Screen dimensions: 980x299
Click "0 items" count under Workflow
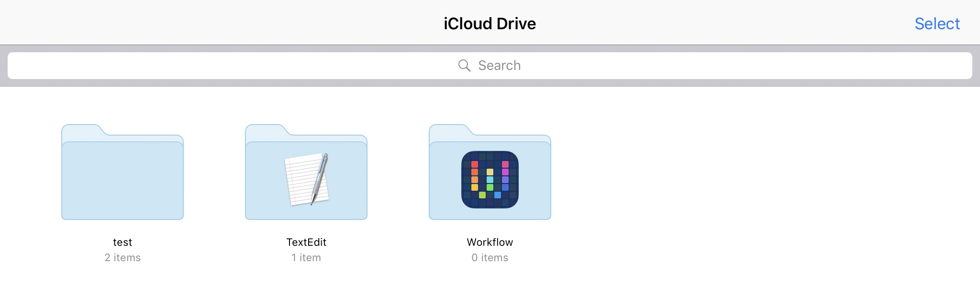(490, 258)
